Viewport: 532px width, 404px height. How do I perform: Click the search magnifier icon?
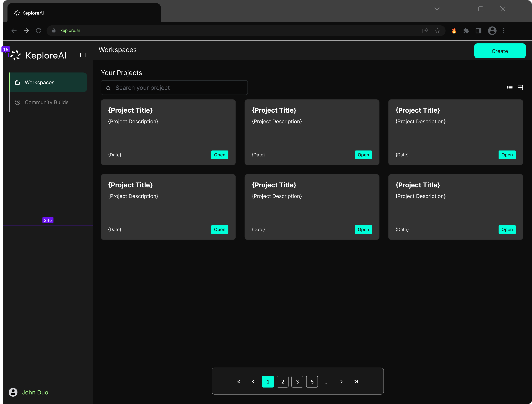108,88
